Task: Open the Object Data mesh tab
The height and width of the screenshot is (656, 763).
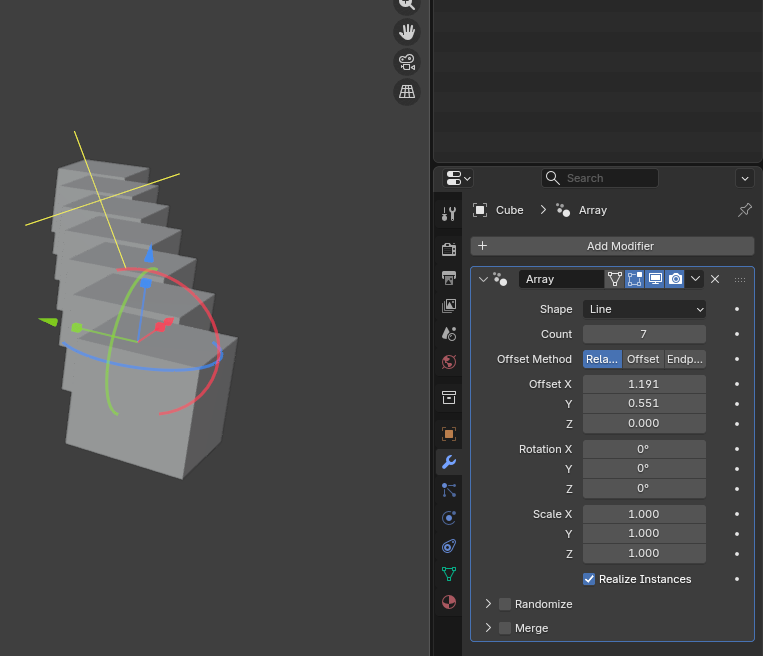Action: [449, 574]
